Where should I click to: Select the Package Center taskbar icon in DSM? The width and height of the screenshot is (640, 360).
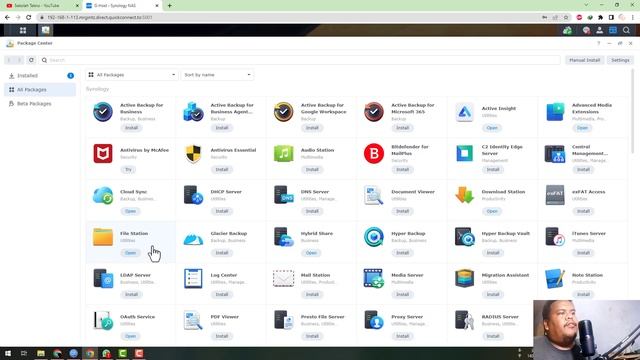45,30
